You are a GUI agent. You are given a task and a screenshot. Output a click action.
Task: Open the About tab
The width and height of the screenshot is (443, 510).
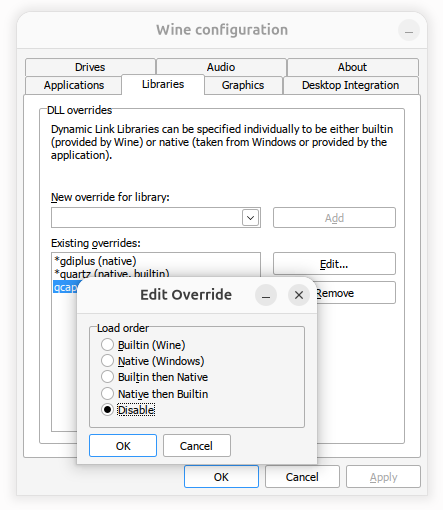[x=352, y=67]
